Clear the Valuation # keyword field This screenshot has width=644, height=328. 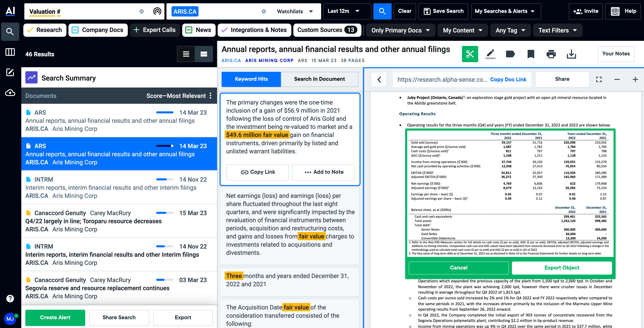click(x=141, y=12)
